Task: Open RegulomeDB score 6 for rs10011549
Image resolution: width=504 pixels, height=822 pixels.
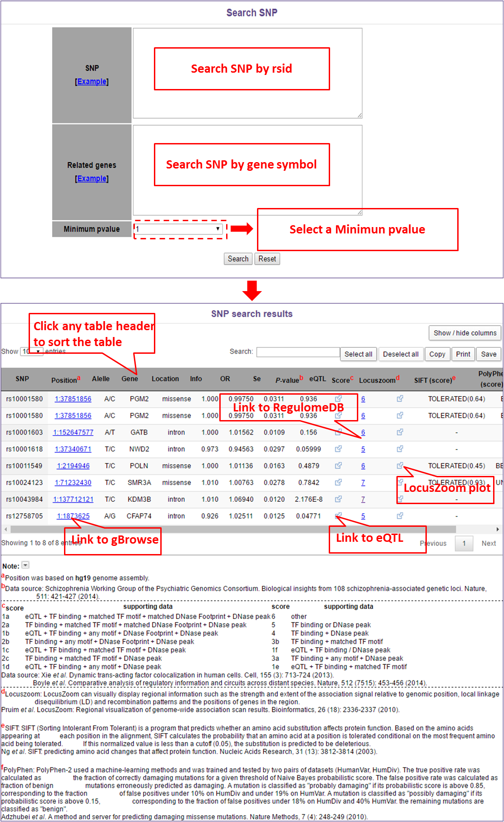Action: [x=363, y=466]
